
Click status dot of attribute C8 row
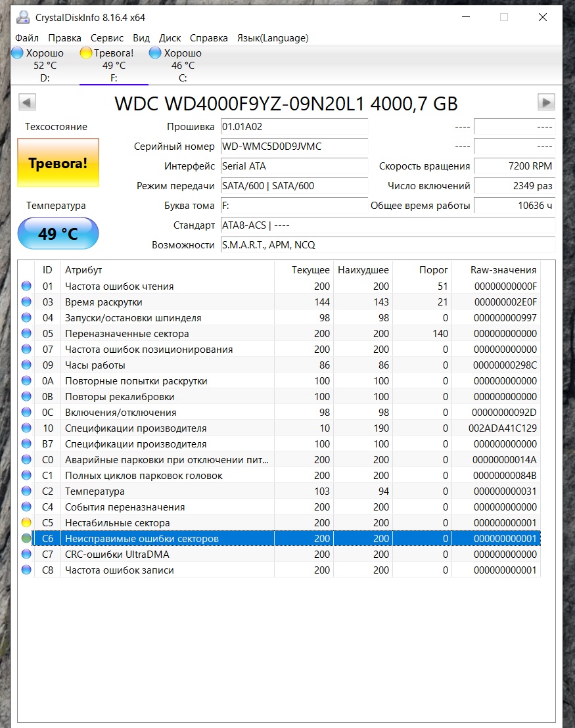[x=26, y=570]
